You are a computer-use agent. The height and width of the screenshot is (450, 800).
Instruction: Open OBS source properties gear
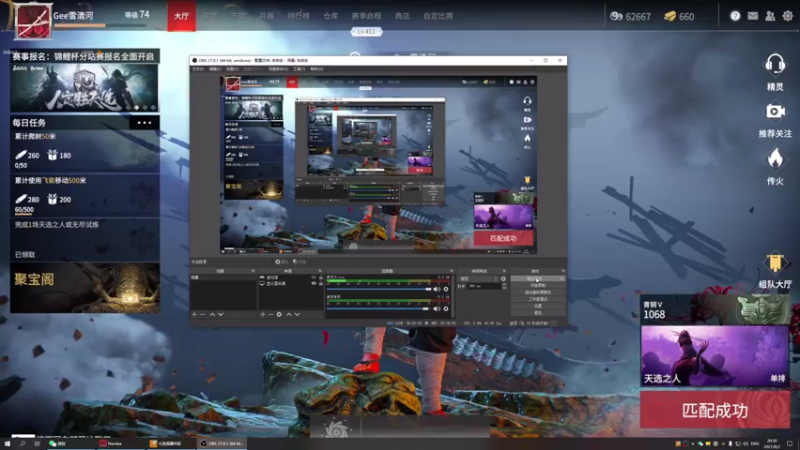click(279, 314)
